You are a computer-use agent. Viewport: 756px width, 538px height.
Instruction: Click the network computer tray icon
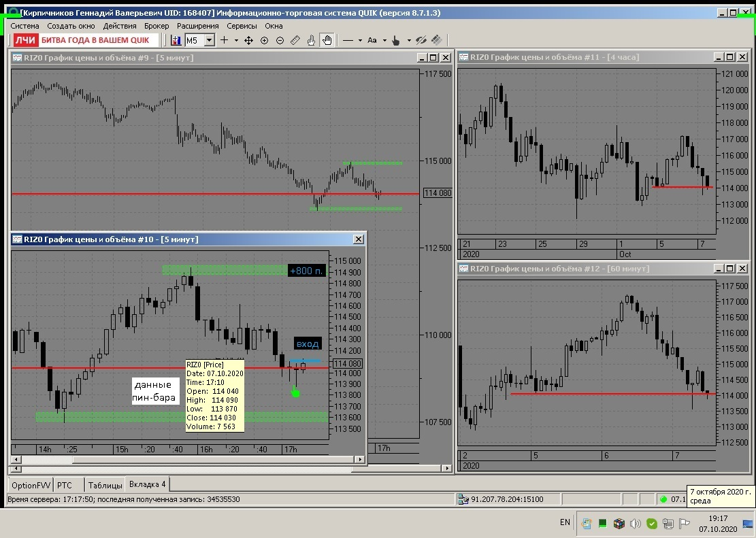click(668, 524)
